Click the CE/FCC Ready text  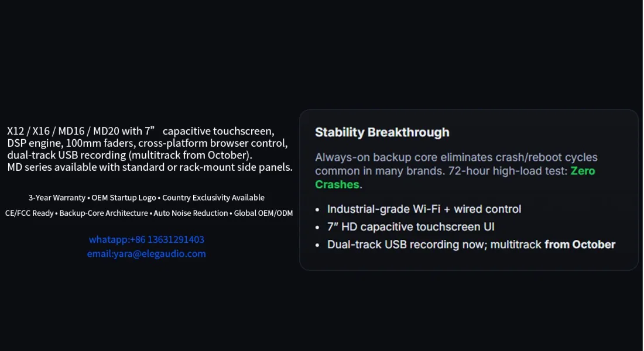29,213
